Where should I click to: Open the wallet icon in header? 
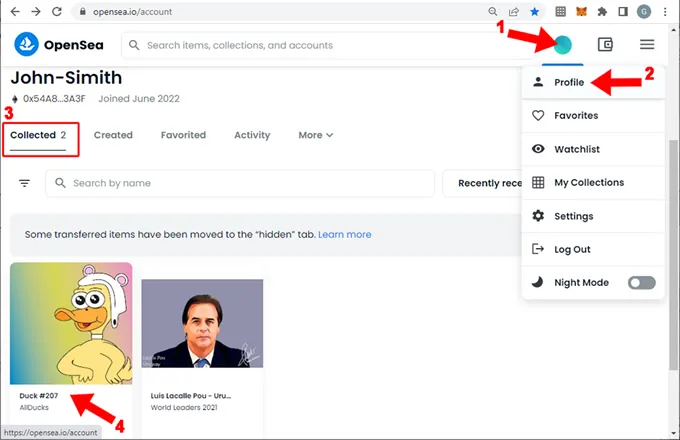605,44
